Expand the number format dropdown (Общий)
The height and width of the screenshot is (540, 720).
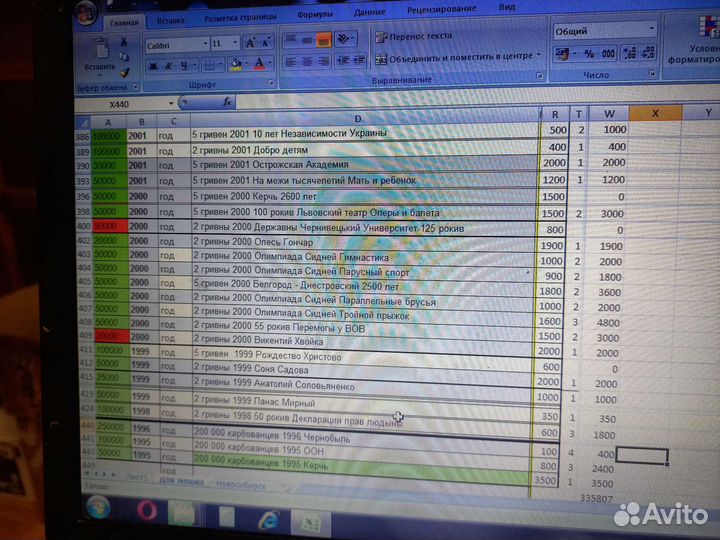click(650, 31)
